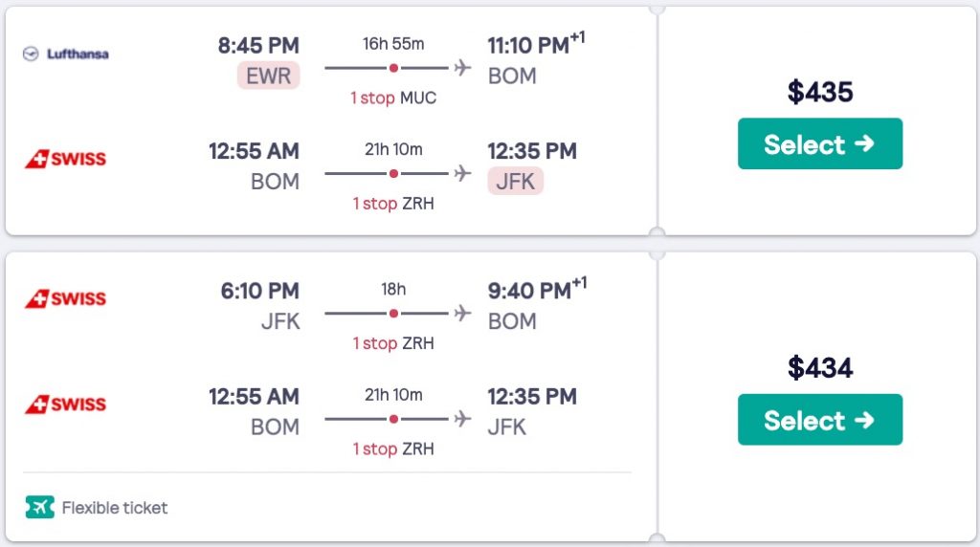Click the $434 price

point(820,367)
